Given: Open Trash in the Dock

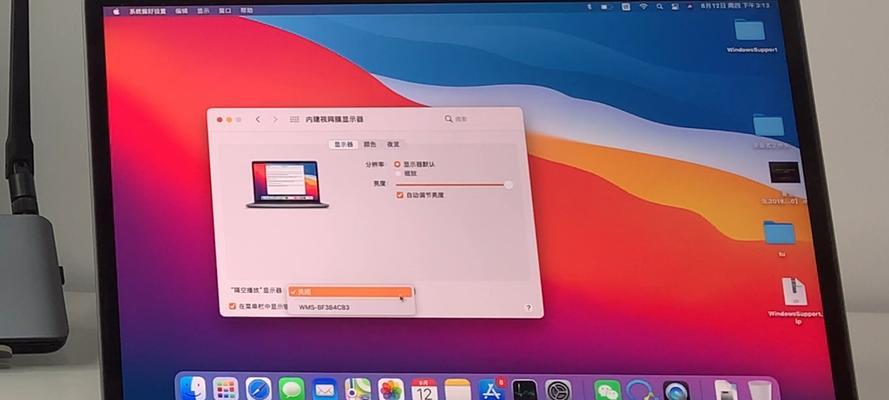Looking at the screenshot, I should pos(759,391).
